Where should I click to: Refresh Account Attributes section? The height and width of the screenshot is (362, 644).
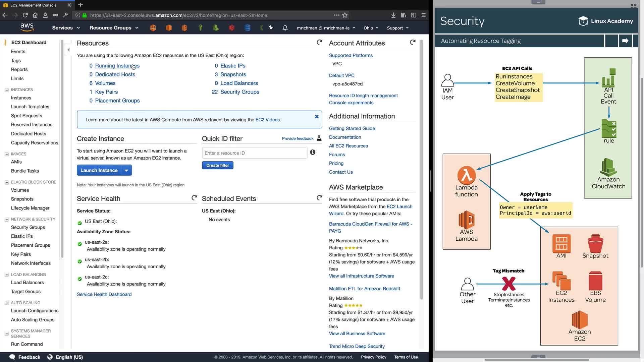pyautogui.click(x=413, y=42)
